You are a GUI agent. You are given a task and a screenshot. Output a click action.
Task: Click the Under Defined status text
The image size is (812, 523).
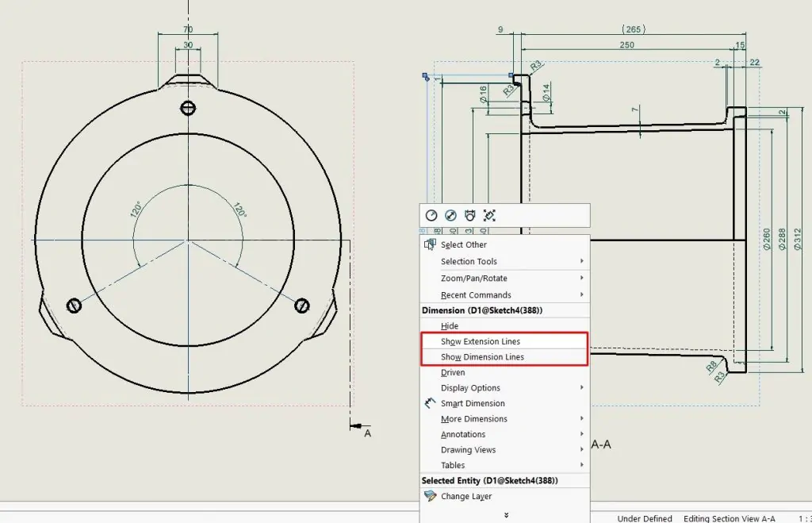(x=645, y=518)
